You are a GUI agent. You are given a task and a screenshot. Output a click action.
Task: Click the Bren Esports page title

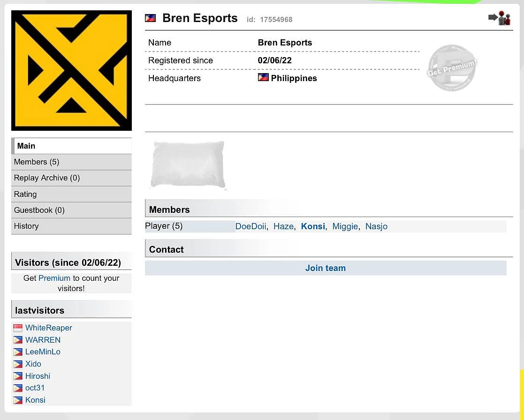point(200,18)
